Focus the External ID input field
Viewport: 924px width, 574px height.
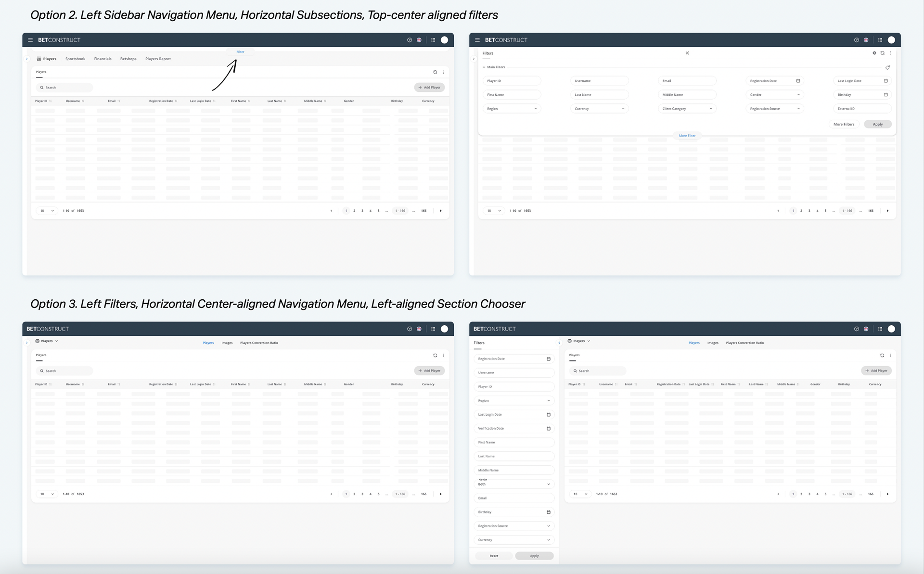(862, 109)
